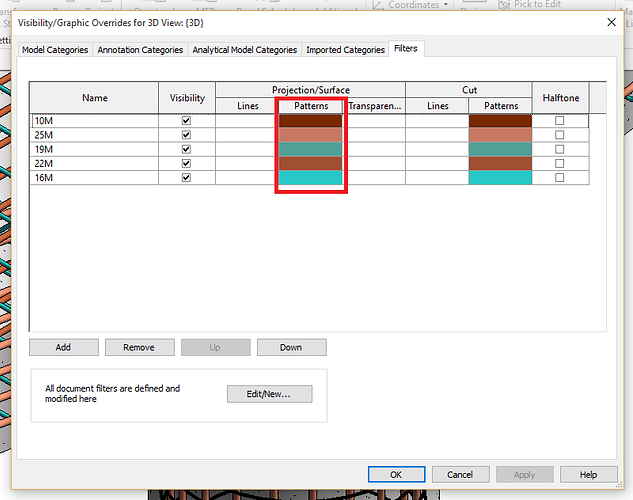Select the Filters tab

pyautogui.click(x=406, y=48)
